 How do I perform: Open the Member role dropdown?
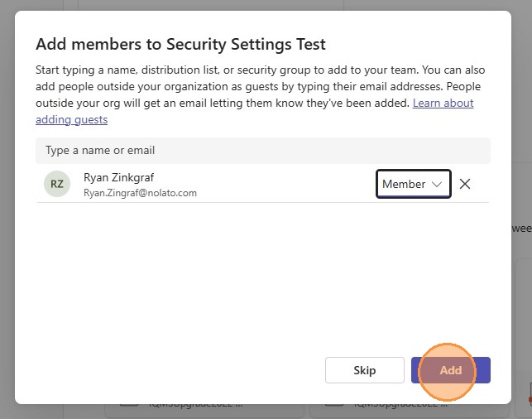tap(413, 184)
